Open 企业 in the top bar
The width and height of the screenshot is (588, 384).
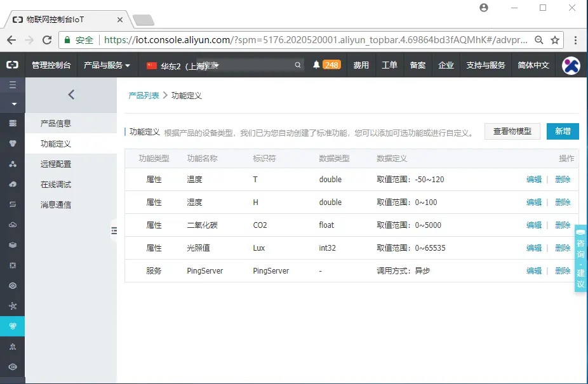click(446, 65)
